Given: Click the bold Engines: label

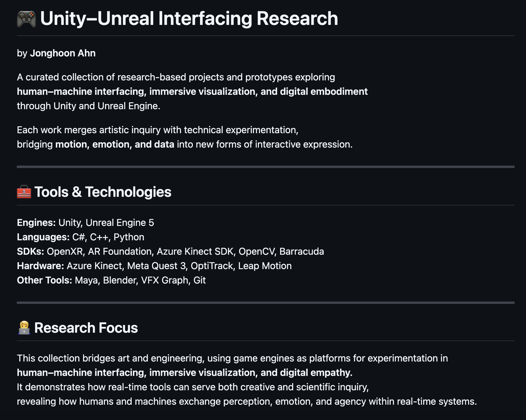Looking at the screenshot, I should coord(36,223).
